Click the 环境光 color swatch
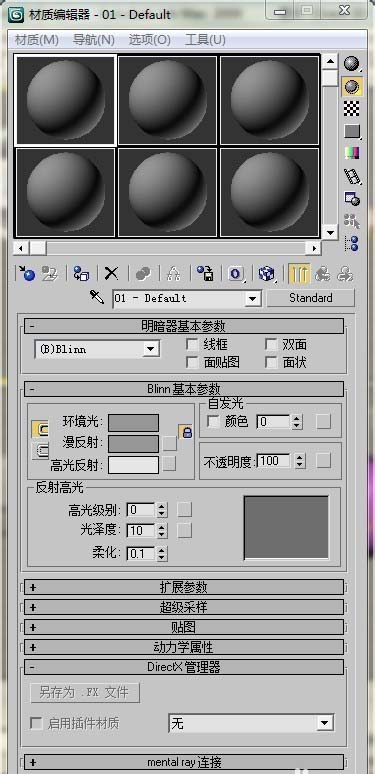The image size is (375, 774). [134, 423]
